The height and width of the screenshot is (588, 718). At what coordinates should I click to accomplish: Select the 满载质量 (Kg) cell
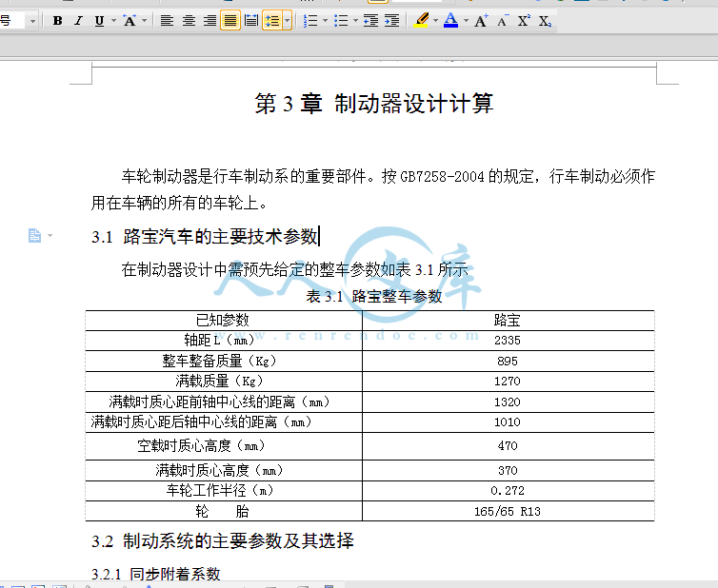224,382
